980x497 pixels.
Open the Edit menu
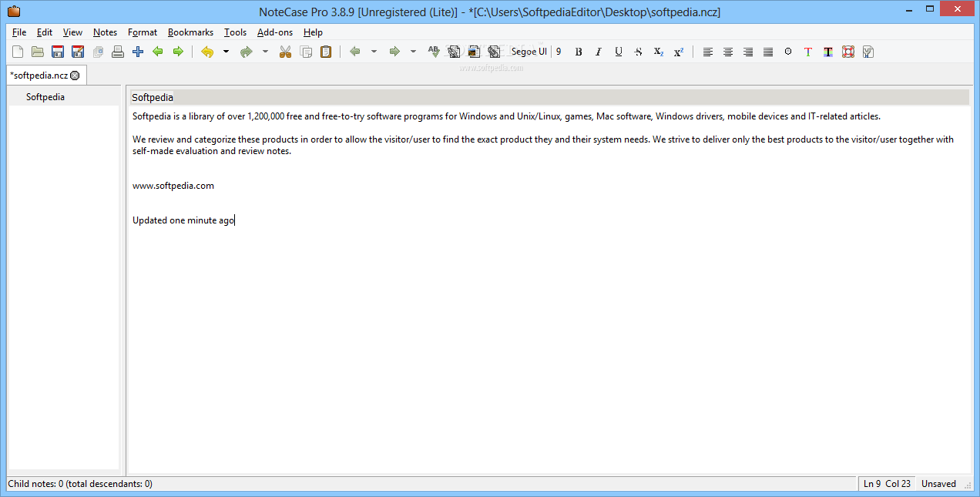click(45, 32)
